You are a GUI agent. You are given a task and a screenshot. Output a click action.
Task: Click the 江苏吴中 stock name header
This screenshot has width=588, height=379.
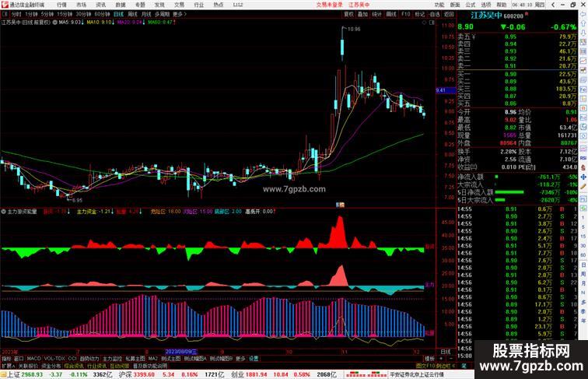click(x=486, y=16)
